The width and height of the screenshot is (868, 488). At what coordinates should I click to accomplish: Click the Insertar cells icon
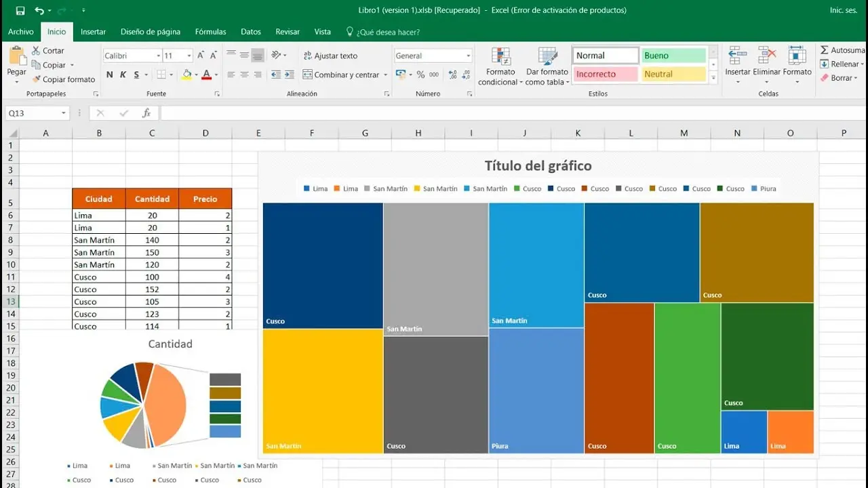click(737, 61)
